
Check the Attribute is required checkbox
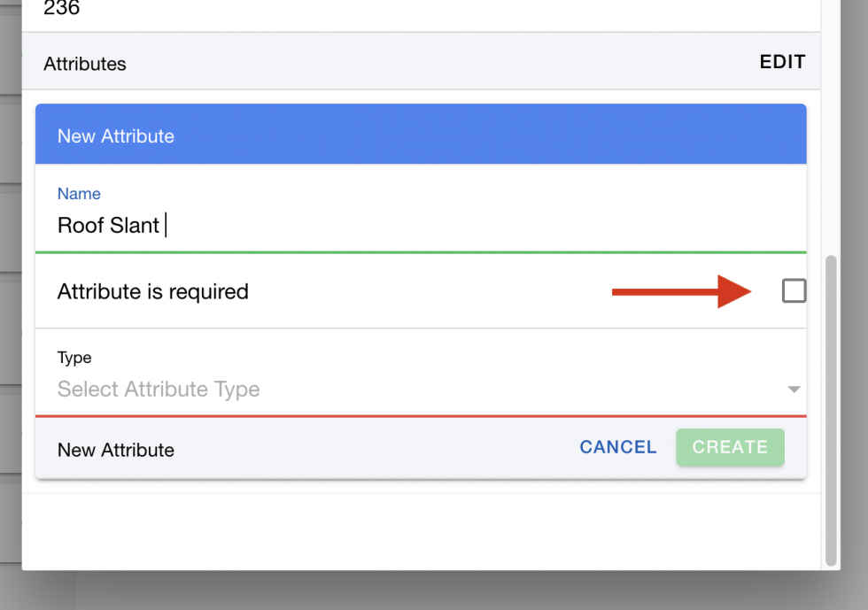tap(794, 290)
